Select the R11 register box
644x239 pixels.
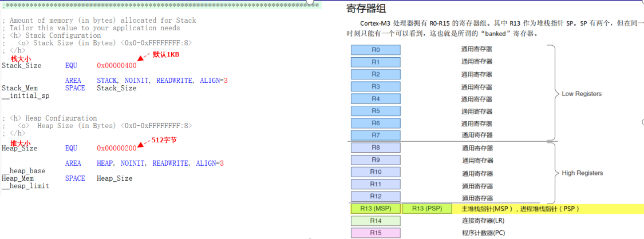coord(376,184)
